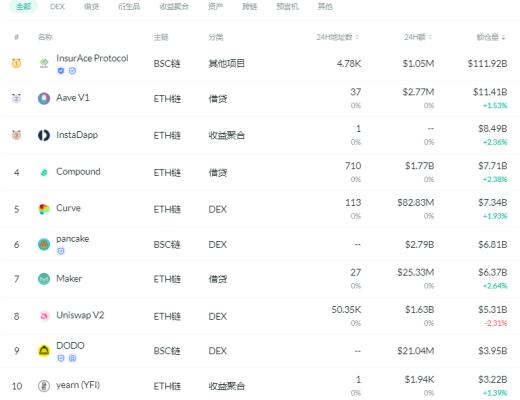Click Maker's +2.64% change value
This screenshot has width=520, height=400.
click(495, 286)
